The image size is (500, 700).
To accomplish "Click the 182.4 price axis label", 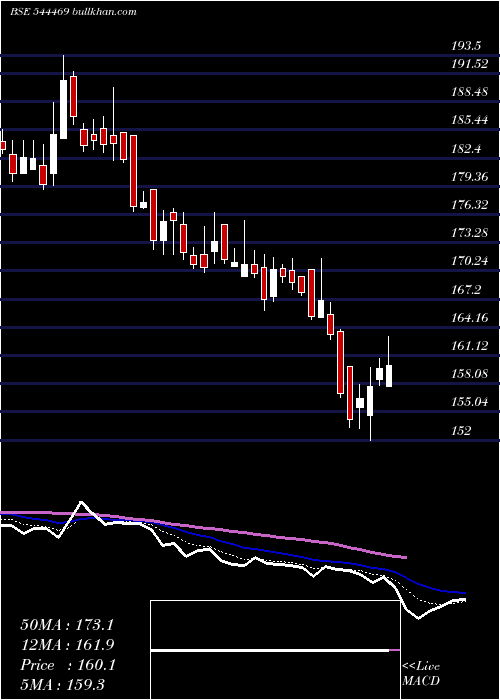I will [x=466, y=148].
